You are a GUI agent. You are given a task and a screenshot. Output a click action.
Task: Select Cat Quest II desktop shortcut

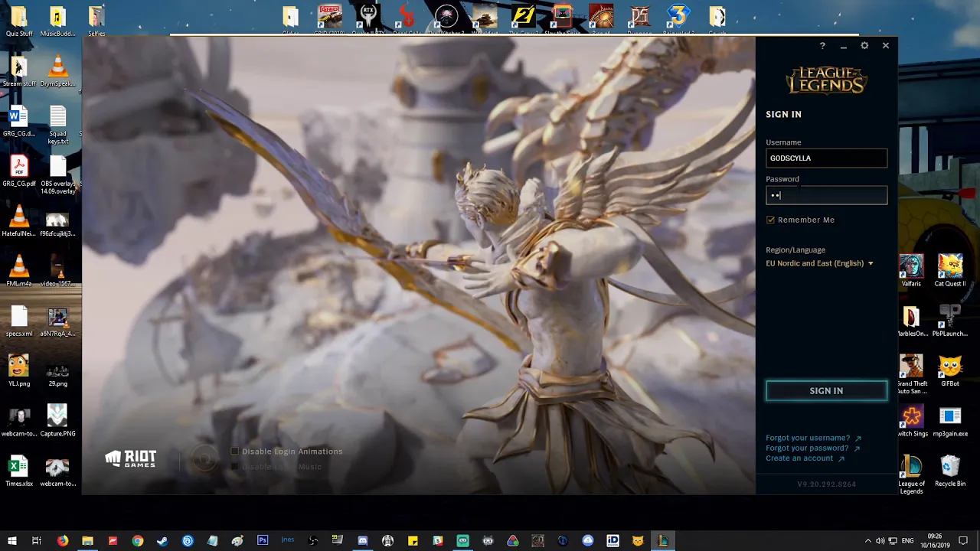pos(950,271)
